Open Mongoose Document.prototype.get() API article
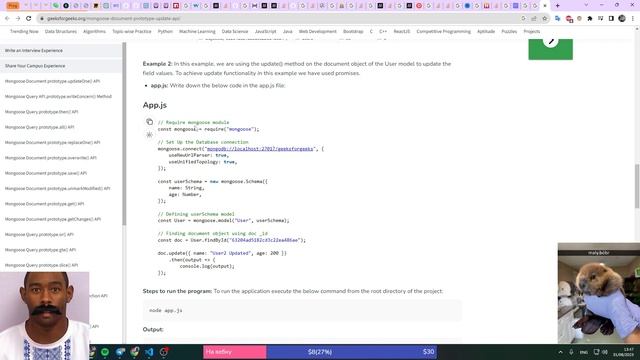The height and width of the screenshot is (360, 640). point(44,204)
